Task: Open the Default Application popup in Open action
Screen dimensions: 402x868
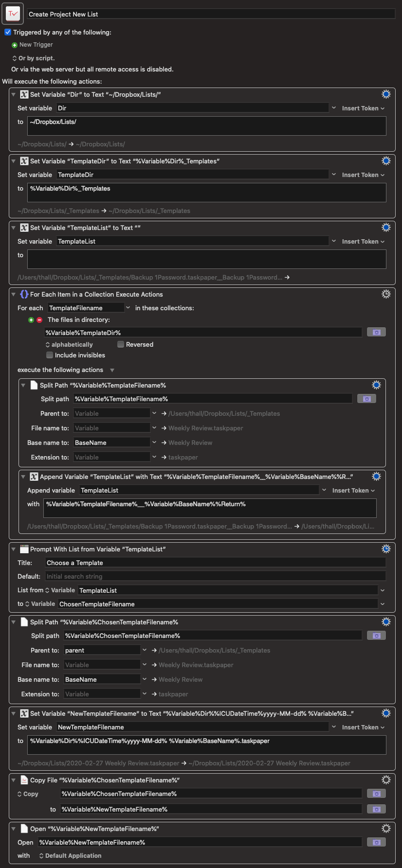Action: pos(70,856)
